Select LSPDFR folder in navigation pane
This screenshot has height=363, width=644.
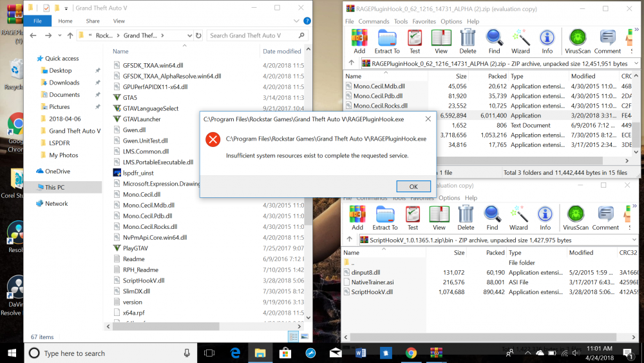pos(59,143)
